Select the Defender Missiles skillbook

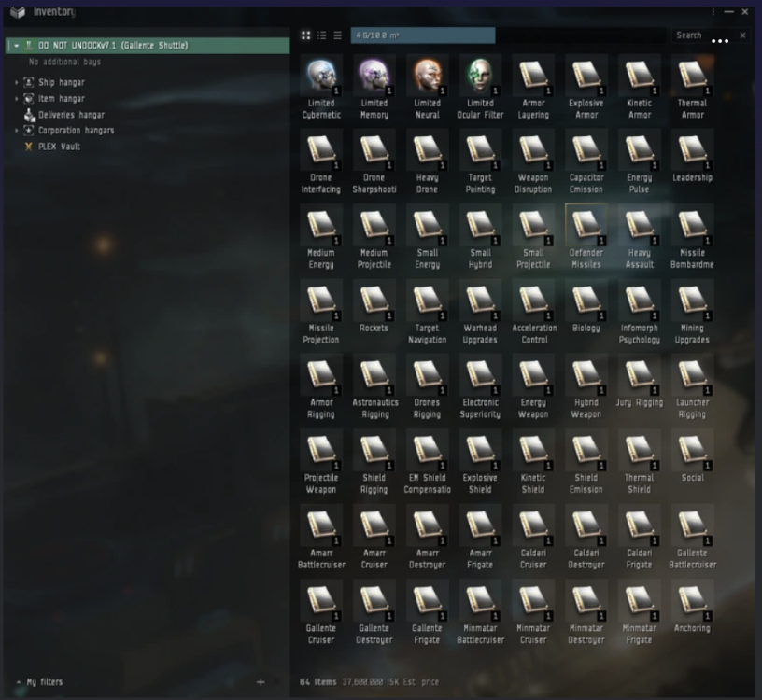click(586, 224)
